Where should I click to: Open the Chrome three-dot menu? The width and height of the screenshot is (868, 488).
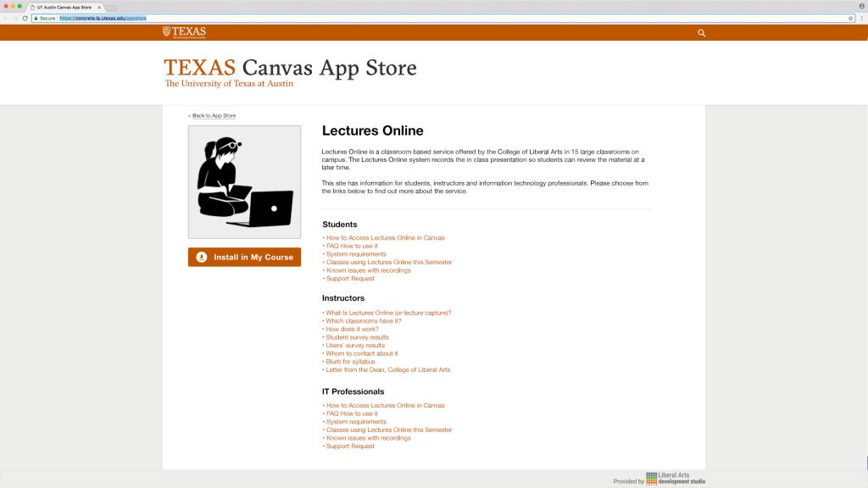point(861,18)
